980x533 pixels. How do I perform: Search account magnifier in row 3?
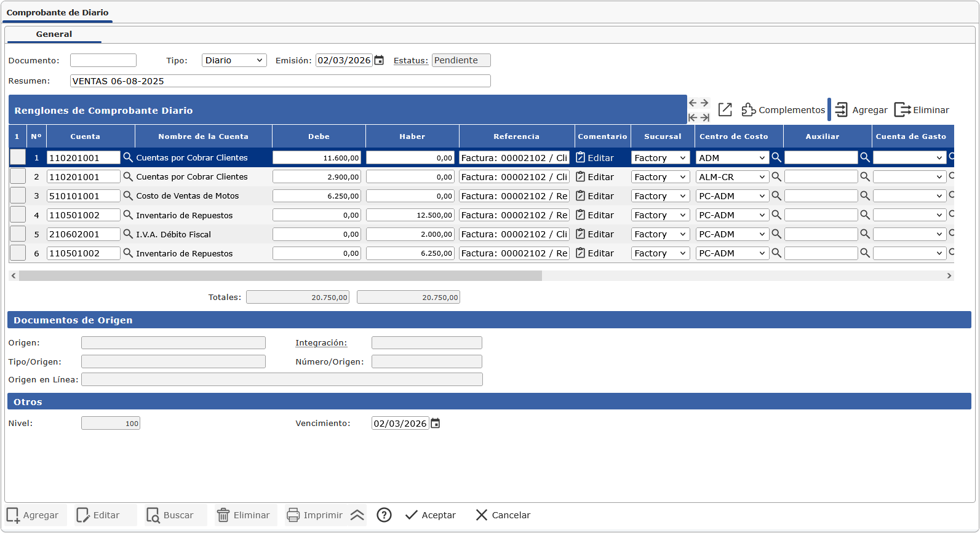click(x=128, y=195)
